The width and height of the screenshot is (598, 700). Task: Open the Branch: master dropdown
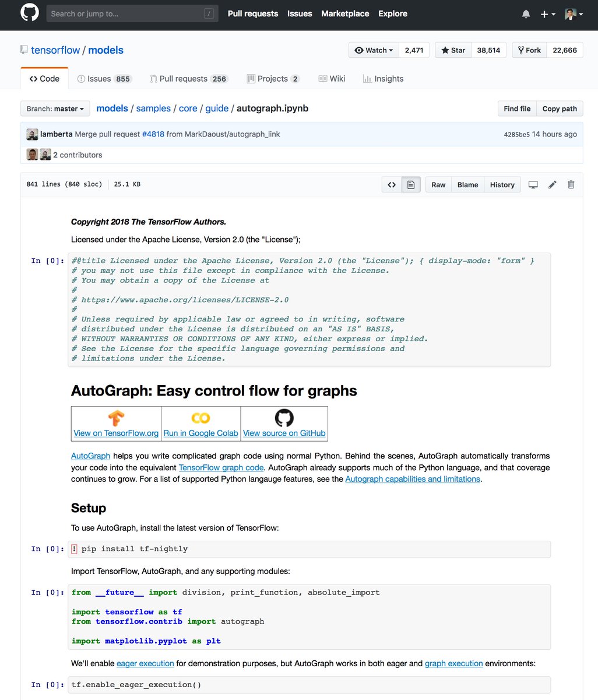click(55, 108)
